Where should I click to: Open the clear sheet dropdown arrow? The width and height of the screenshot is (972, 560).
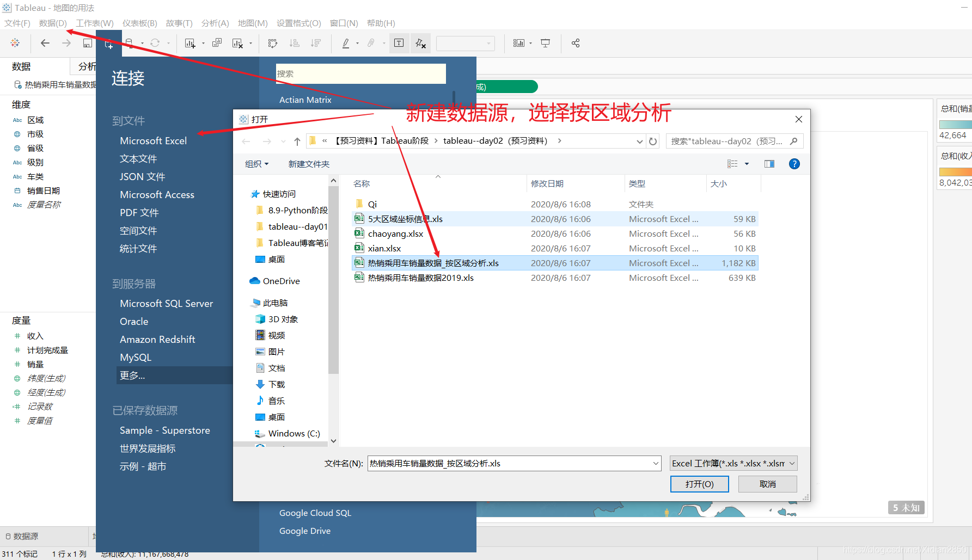pos(250,44)
